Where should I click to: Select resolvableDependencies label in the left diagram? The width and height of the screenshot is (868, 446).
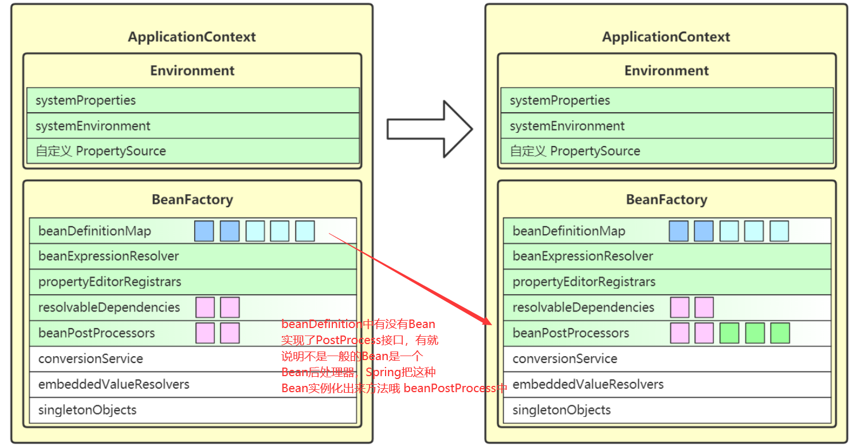click(109, 307)
